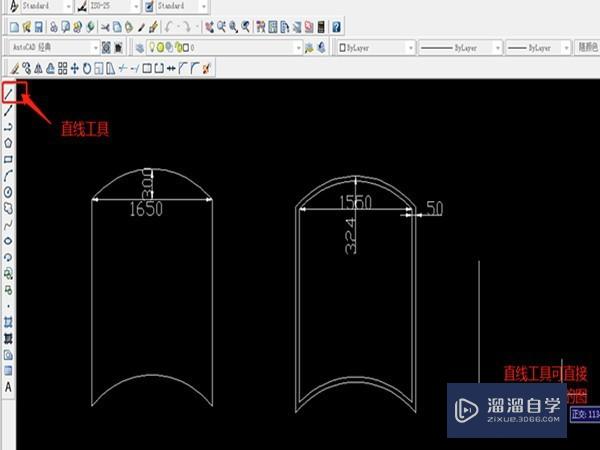
Task: Select the Line tool in the Draw toolbar
Action: click(x=9, y=93)
